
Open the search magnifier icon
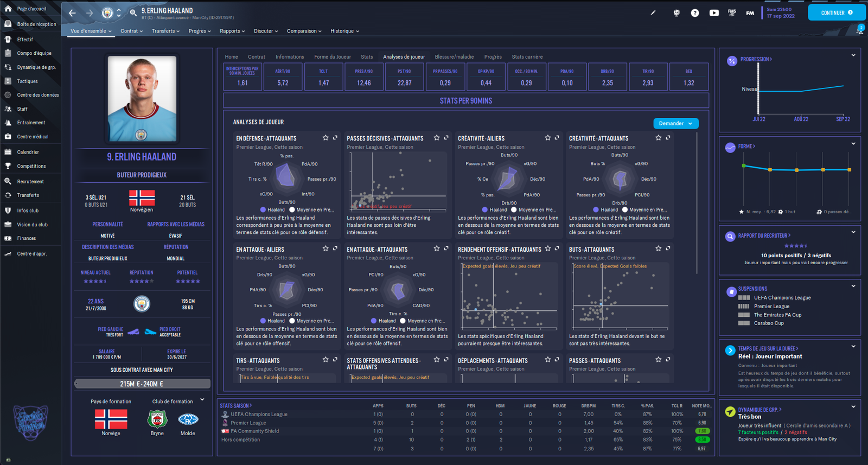point(133,12)
